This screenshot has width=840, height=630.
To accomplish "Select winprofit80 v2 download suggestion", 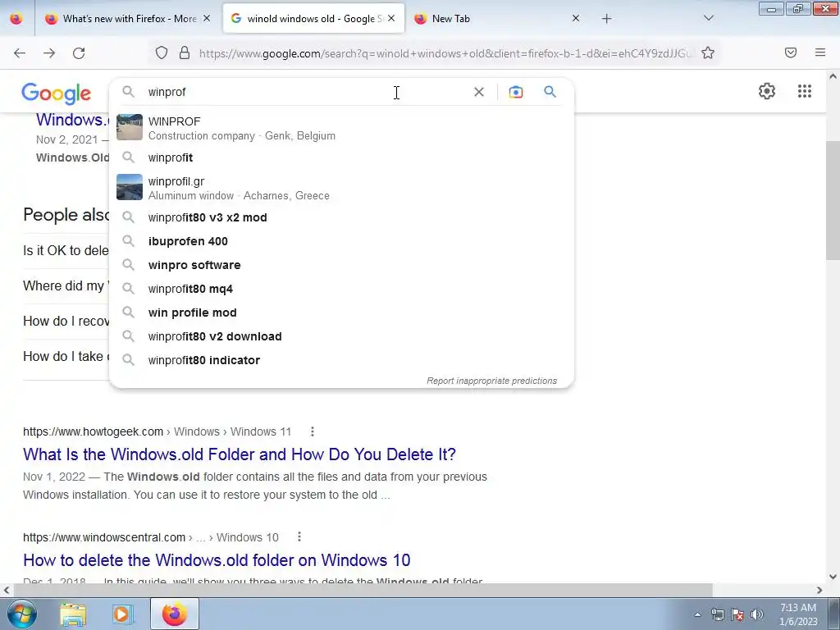I will [341, 336].
